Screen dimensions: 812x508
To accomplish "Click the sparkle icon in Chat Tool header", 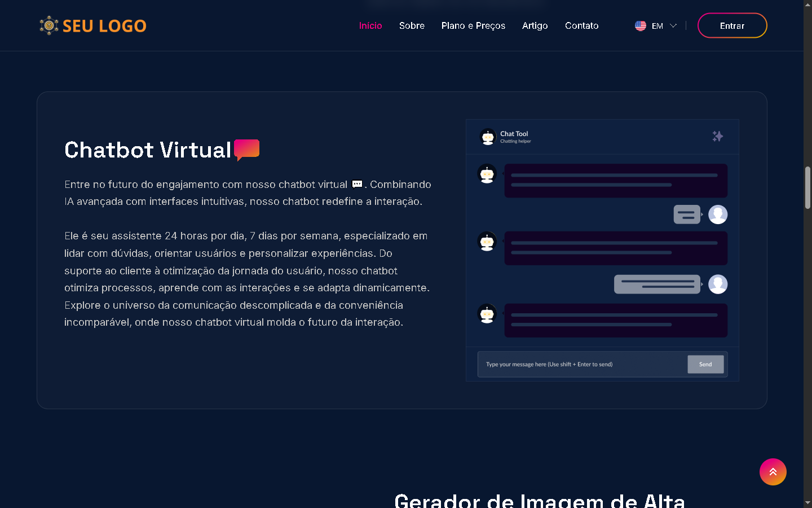I will pos(717,136).
